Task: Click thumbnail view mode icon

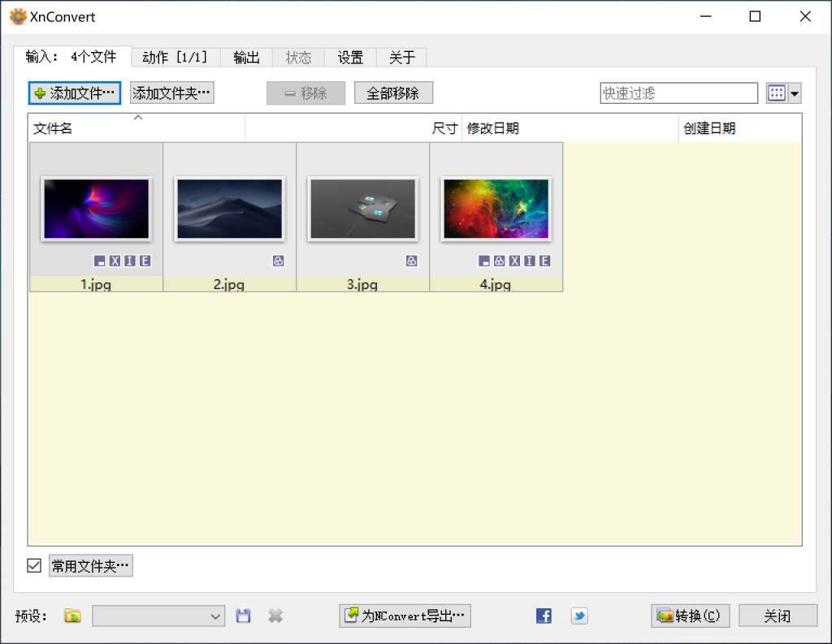Action: pyautogui.click(x=777, y=93)
